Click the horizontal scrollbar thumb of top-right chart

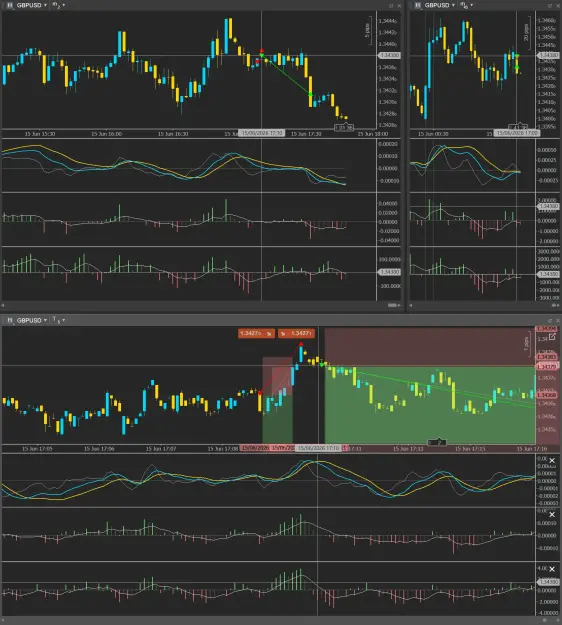554,305
